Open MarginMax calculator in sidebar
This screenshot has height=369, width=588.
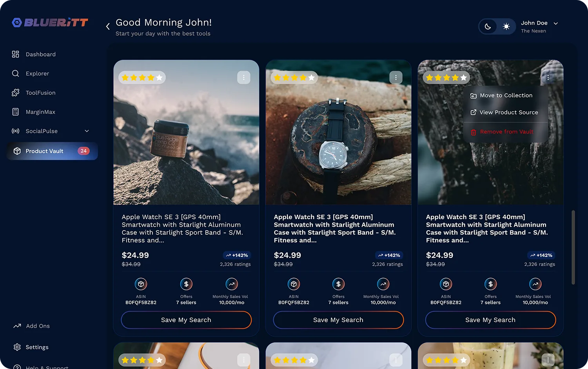pyautogui.click(x=34, y=112)
